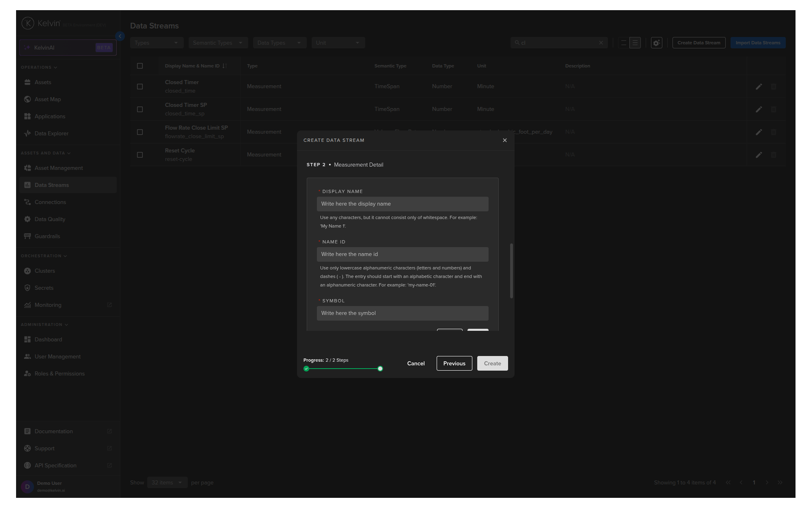This screenshot has height=508, width=812.
Task: Open the Semantic Types filter dropdown
Action: point(217,43)
